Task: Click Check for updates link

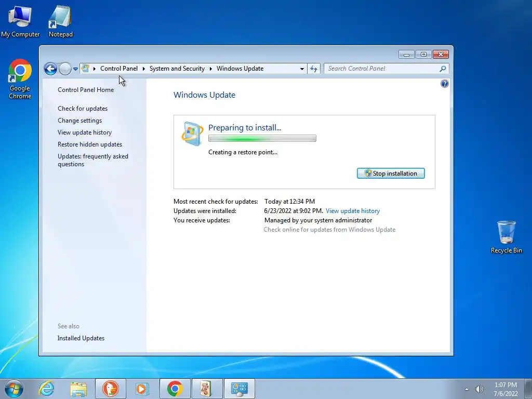Action: point(83,108)
